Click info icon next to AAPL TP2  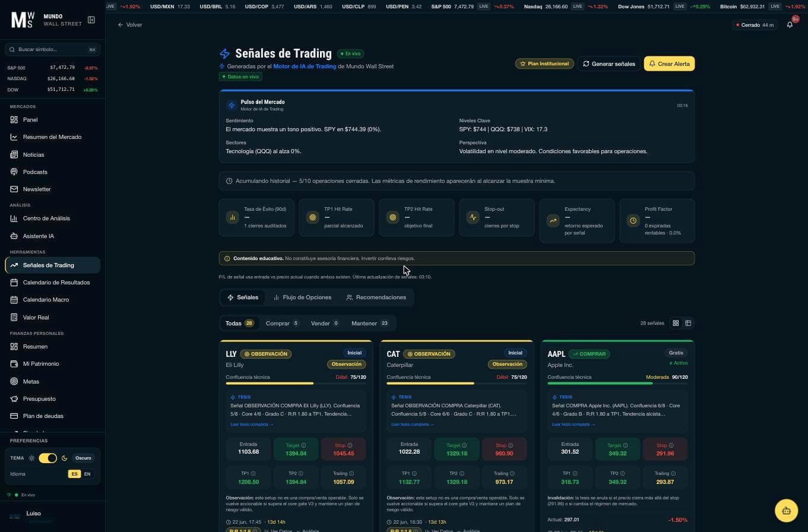coord(622,474)
